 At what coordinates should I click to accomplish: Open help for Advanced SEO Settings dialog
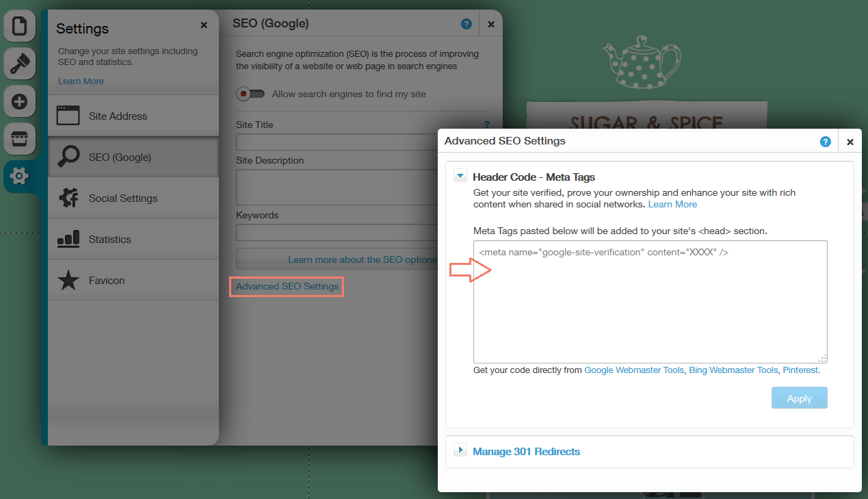coord(826,142)
